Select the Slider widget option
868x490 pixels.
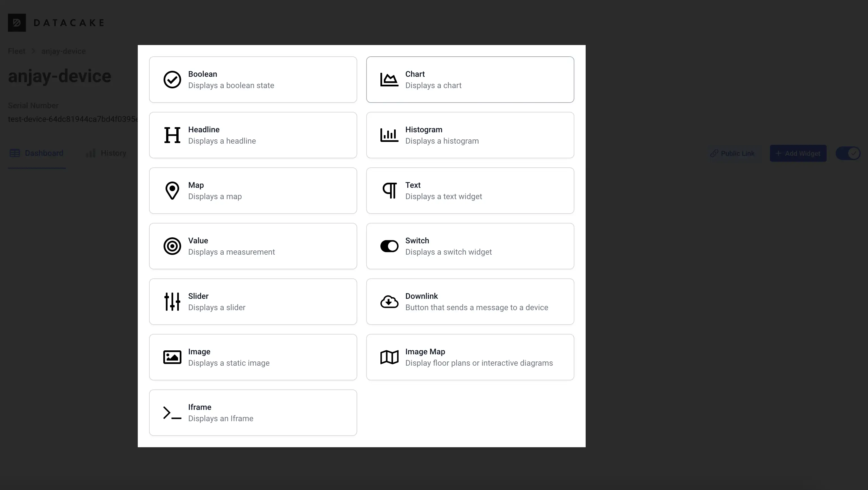pyautogui.click(x=252, y=301)
